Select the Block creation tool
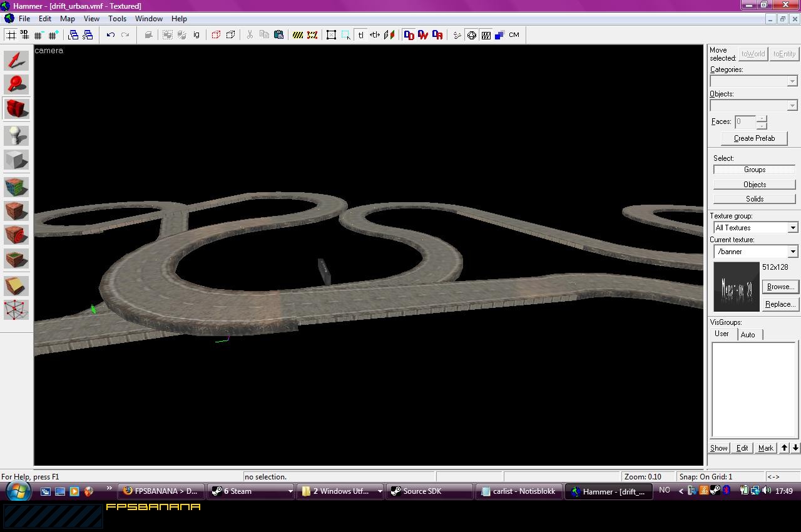Screen dimensions: 801x532 pyautogui.click(x=16, y=159)
